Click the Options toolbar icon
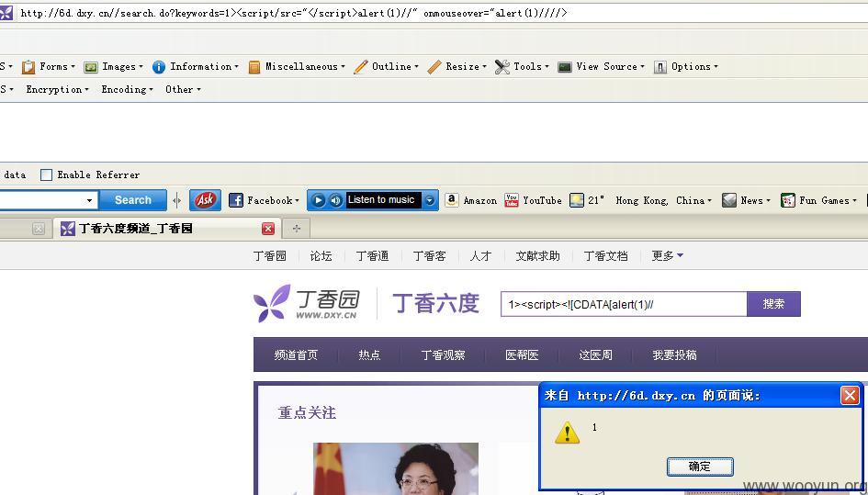The width and height of the screenshot is (868, 495). point(659,67)
